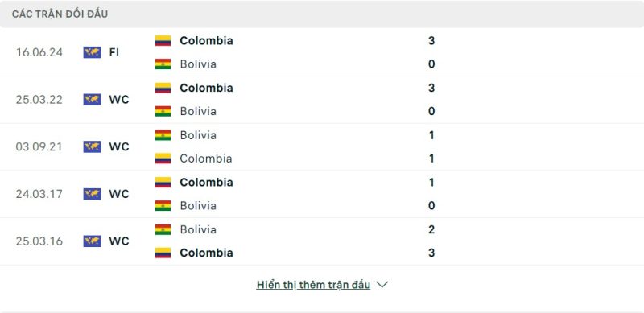
Task: Click the Colombia flag in the 16.06.24 match
Action: [163, 41]
